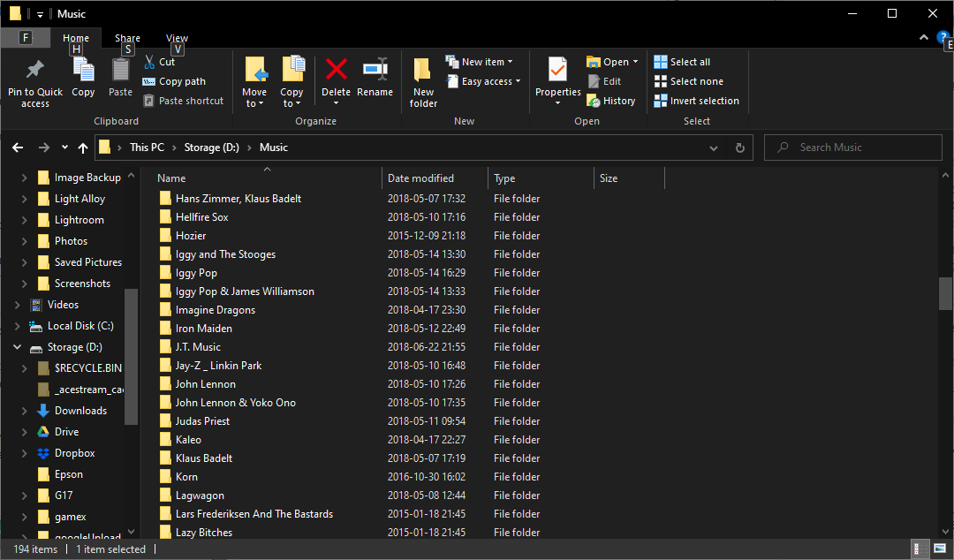Open the Move to dropdown
This screenshot has height=560, width=954.
(254, 97)
